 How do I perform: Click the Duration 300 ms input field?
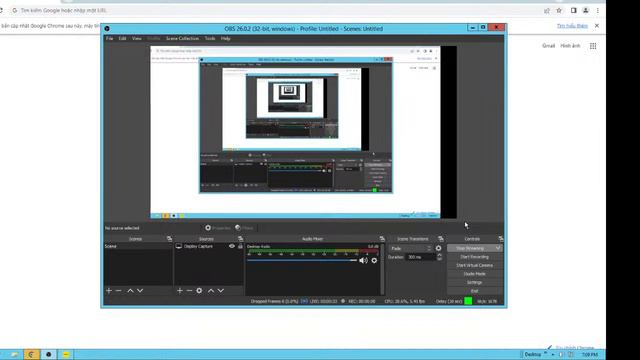coord(420,257)
